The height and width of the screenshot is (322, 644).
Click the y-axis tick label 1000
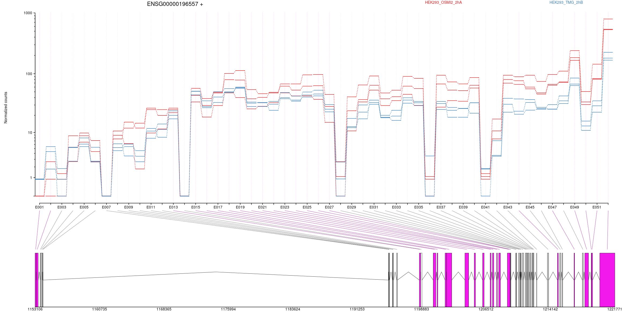28,13
